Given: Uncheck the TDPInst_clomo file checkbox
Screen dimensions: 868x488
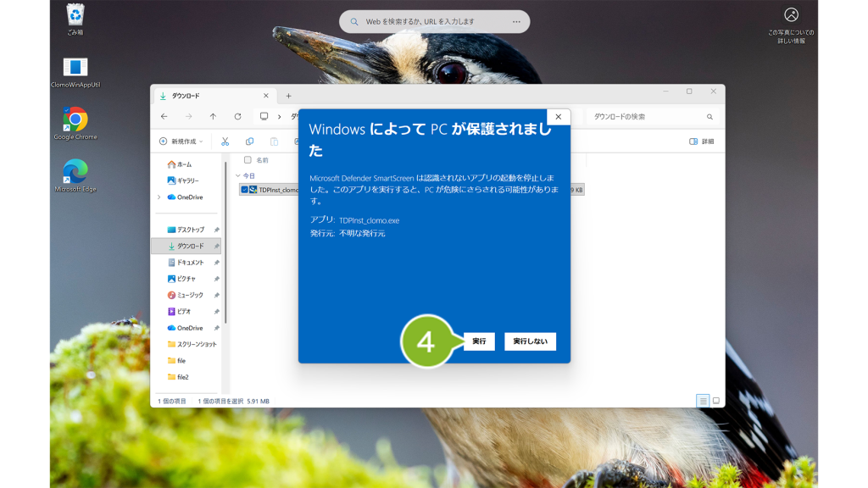Looking at the screenshot, I should click(x=244, y=190).
